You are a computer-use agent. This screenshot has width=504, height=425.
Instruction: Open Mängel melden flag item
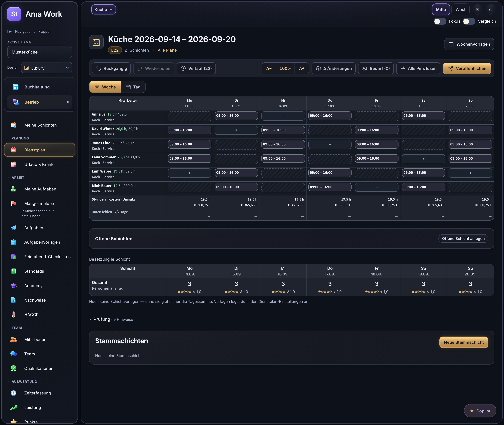[x=40, y=204]
